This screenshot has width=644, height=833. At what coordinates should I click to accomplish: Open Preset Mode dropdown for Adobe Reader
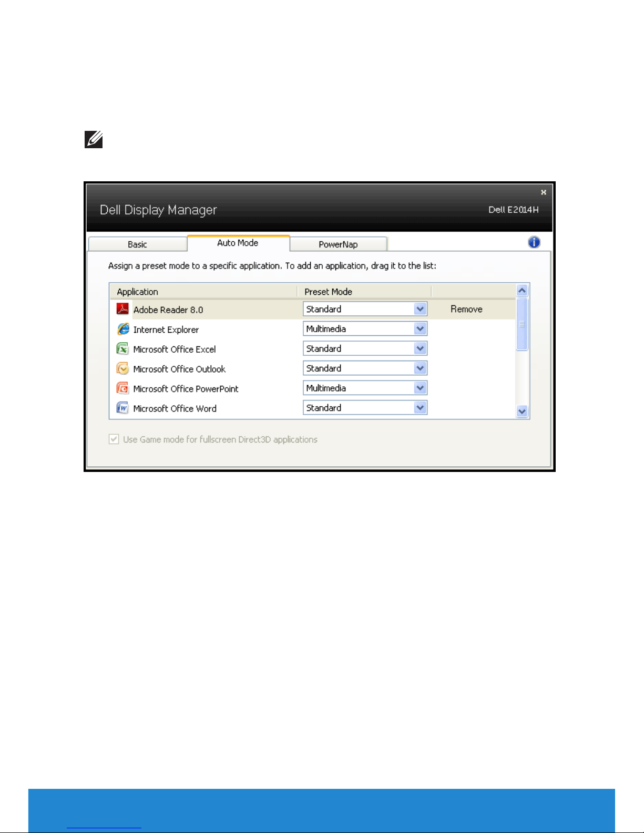[x=420, y=309]
